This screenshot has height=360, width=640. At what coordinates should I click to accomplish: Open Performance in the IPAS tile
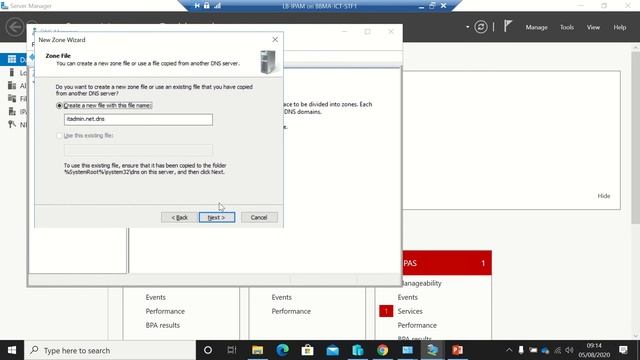point(417,325)
